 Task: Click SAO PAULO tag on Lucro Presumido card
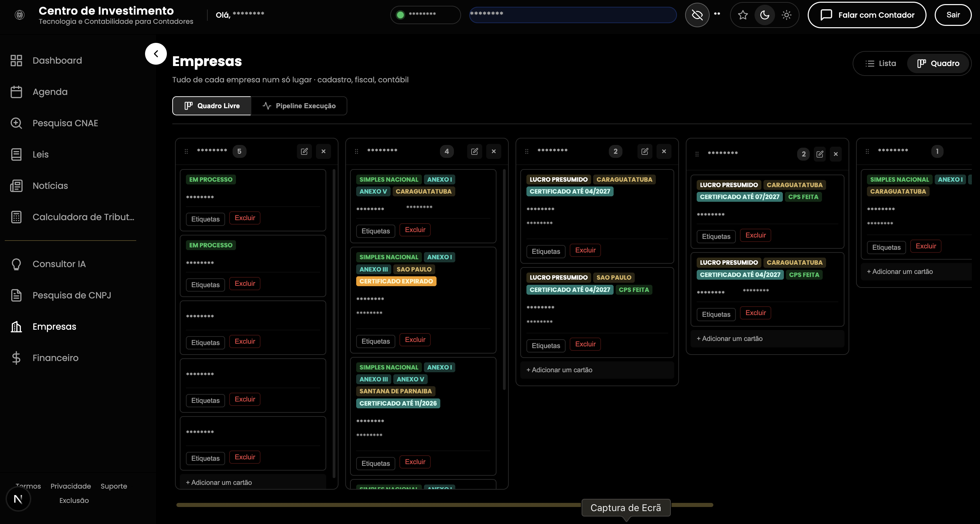pyautogui.click(x=614, y=277)
